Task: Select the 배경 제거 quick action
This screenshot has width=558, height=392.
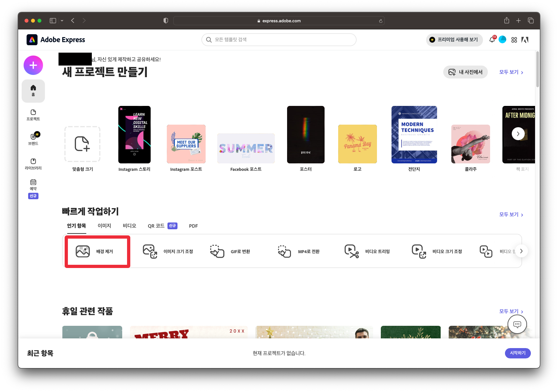Action: point(97,252)
